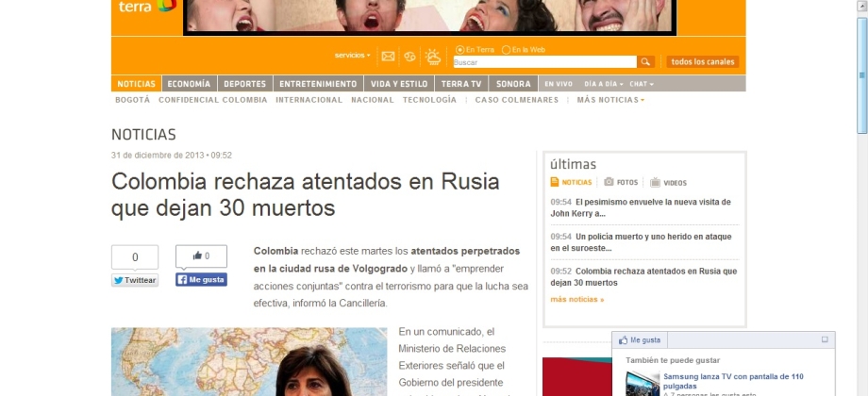Select the Videos TV icon in últimas
The width and height of the screenshot is (868, 396).
(x=656, y=182)
